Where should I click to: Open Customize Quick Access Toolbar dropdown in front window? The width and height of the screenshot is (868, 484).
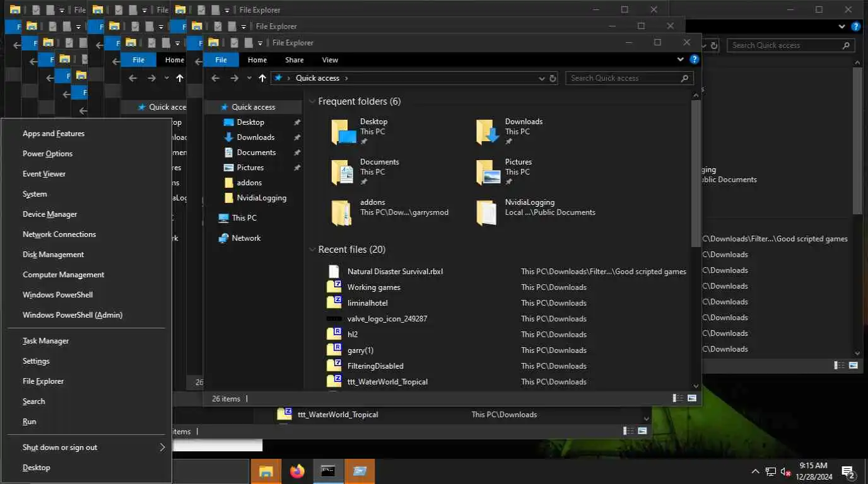[x=260, y=43]
